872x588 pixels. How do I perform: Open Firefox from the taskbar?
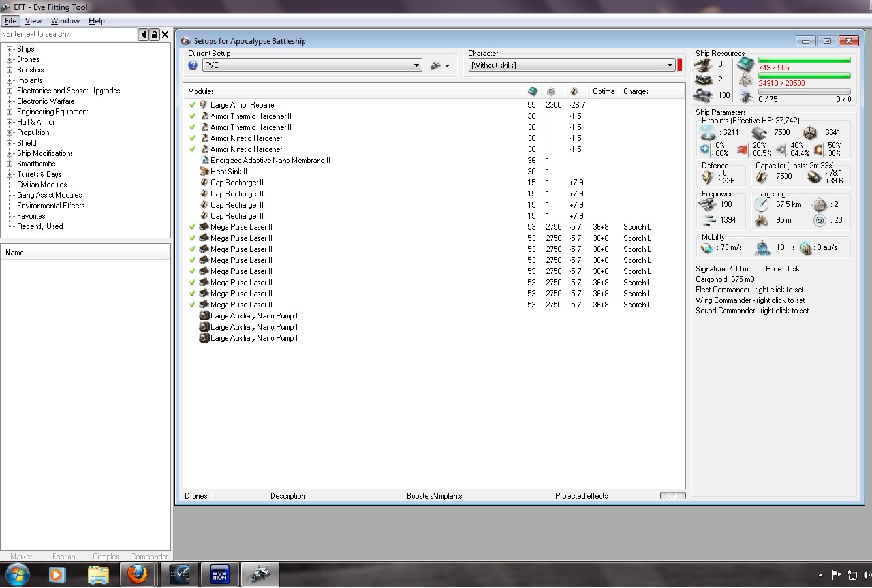coord(137,574)
